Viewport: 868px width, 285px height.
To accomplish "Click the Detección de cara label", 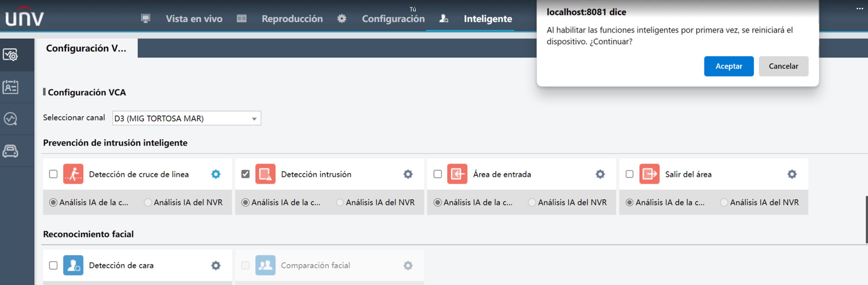I will (x=121, y=265).
